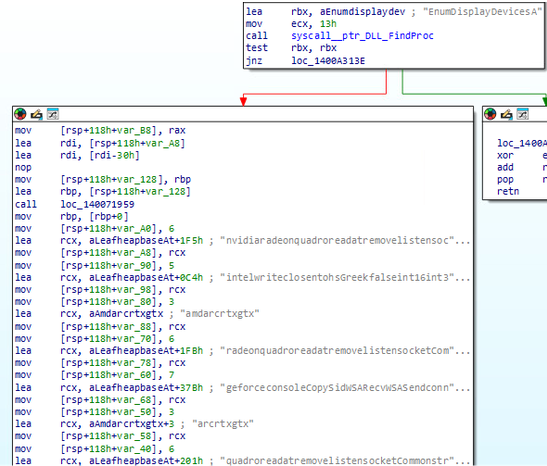Image resolution: width=547 pixels, height=466 pixels.
Task: Click the var_88 variable reference
Action: click(x=137, y=327)
